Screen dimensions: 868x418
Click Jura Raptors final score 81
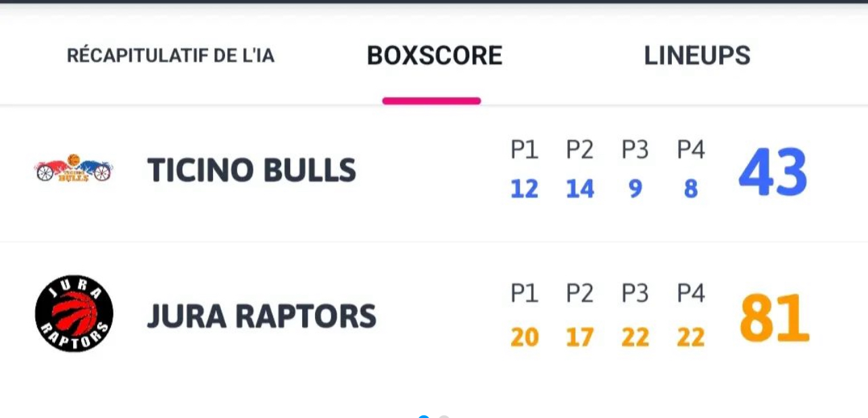pos(774,318)
